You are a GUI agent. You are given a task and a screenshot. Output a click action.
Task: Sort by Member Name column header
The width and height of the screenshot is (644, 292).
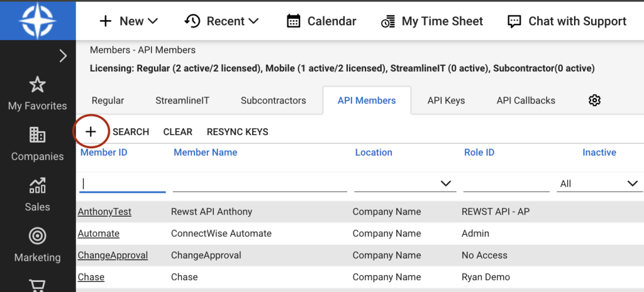click(206, 153)
